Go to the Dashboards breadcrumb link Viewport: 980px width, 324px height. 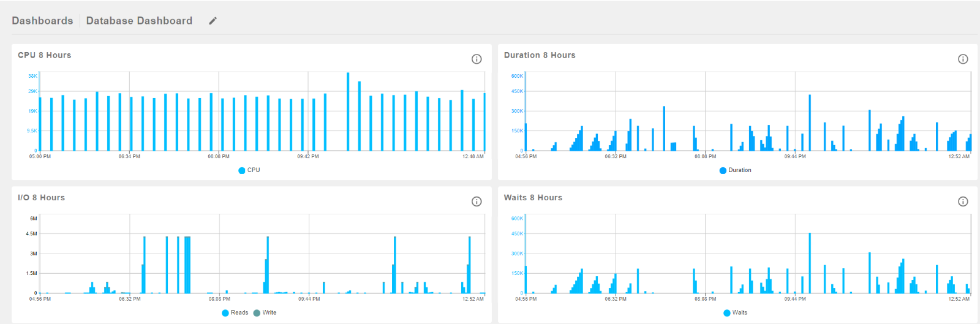(42, 21)
